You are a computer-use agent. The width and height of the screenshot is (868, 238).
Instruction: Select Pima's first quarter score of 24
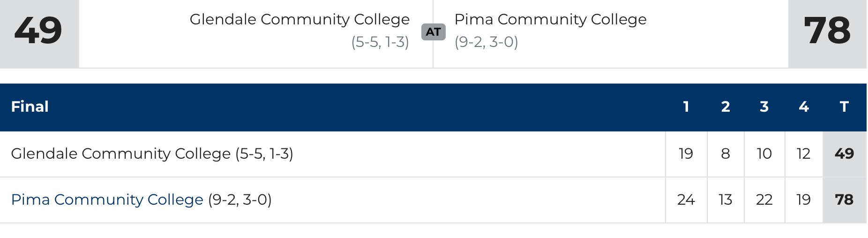[686, 200]
